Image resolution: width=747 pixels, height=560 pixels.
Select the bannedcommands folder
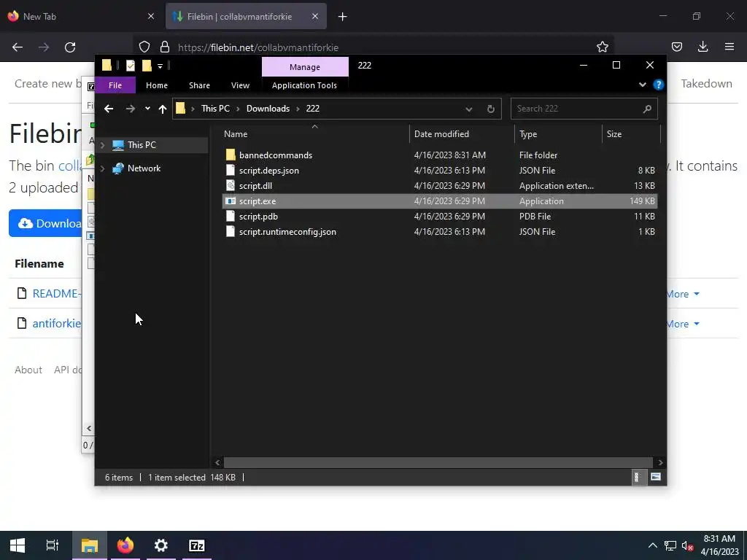[x=276, y=155]
